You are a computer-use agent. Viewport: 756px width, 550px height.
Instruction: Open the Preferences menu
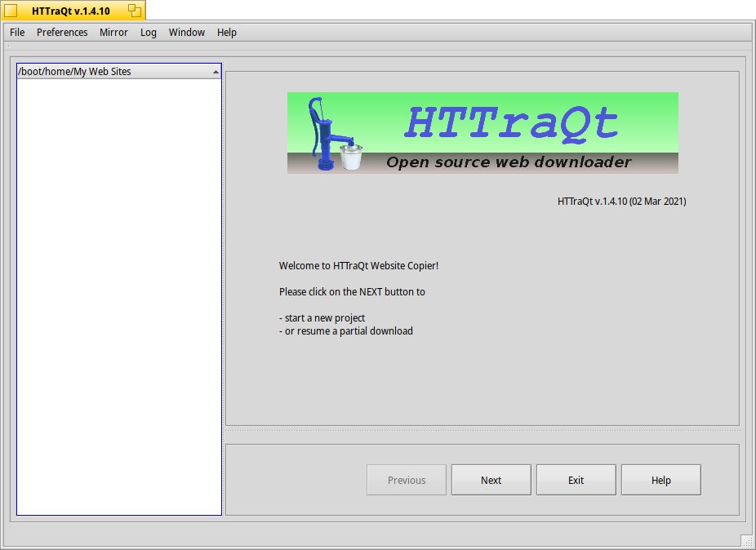coord(62,33)
